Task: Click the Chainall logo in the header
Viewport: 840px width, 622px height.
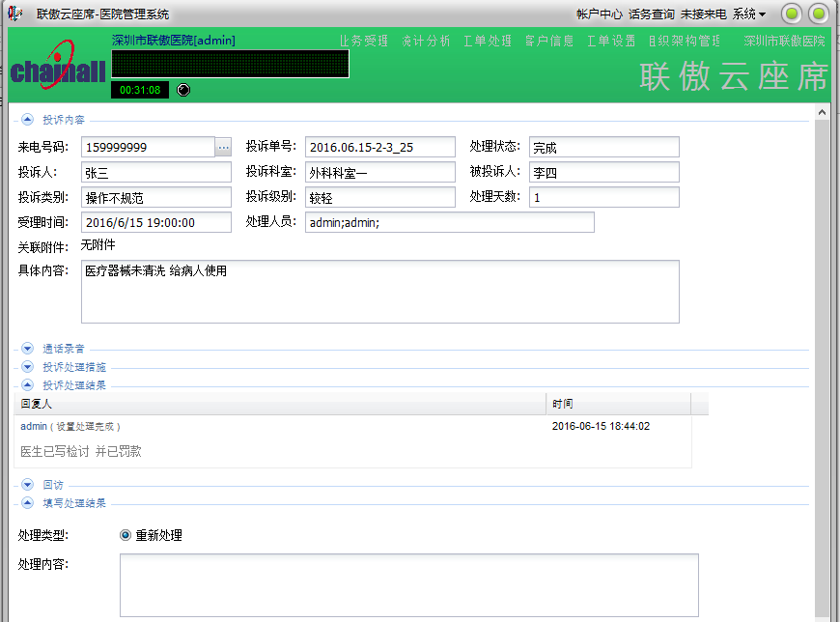Action: click(56, 70)
